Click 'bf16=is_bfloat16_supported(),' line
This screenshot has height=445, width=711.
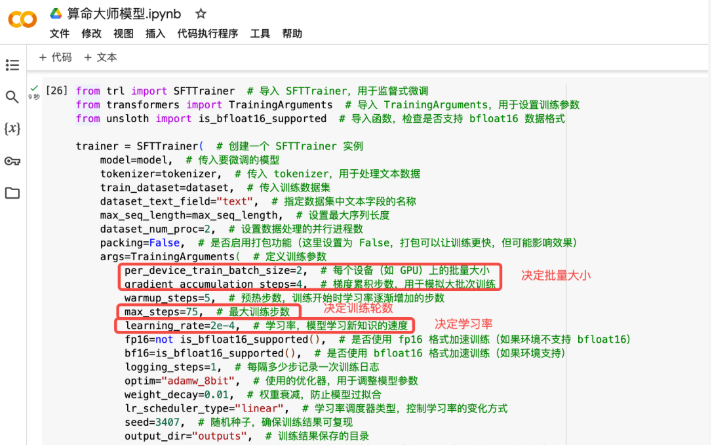click(213, 353)
